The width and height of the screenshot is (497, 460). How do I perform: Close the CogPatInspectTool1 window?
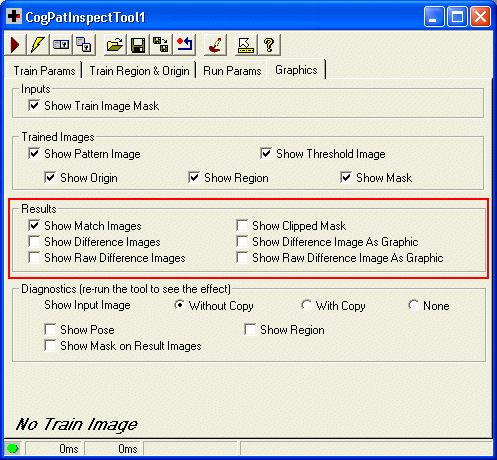point(480,17)
